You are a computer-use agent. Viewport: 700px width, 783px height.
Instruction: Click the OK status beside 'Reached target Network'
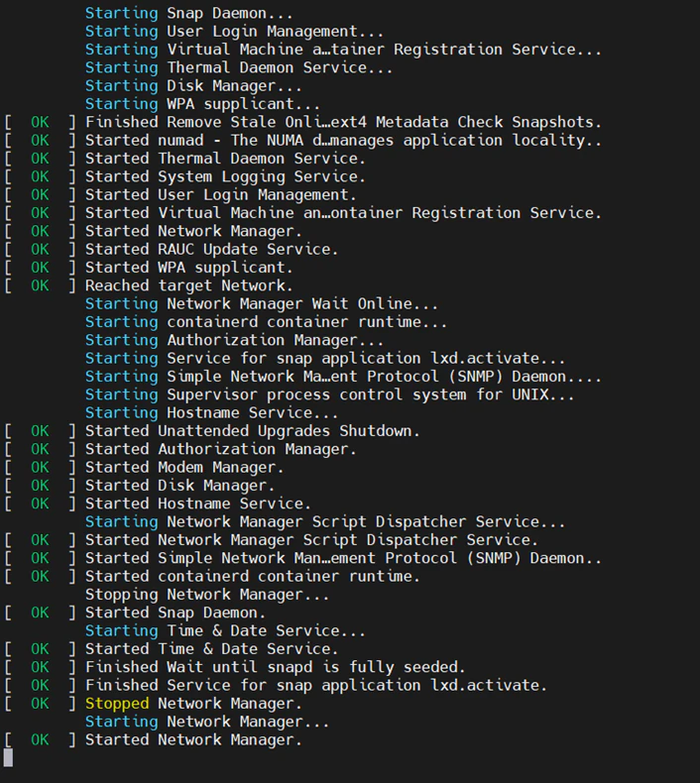coord(40,285)
